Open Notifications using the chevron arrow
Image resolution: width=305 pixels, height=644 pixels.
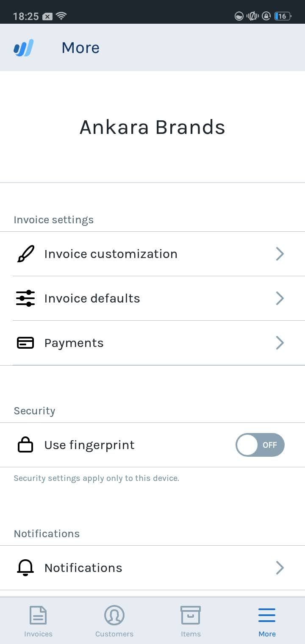click(x=280, y=568)
